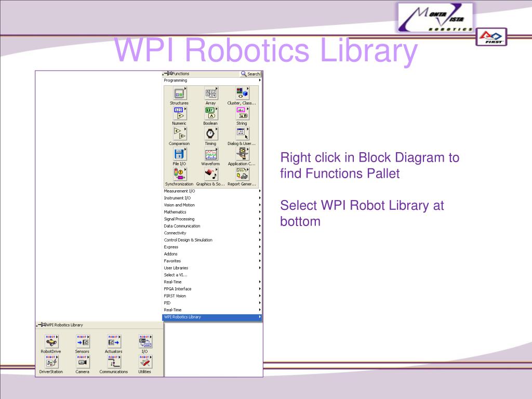The height and width of the screenshot is (399, 532).
Task: Open the Timing palette icon
Action: 211,134
